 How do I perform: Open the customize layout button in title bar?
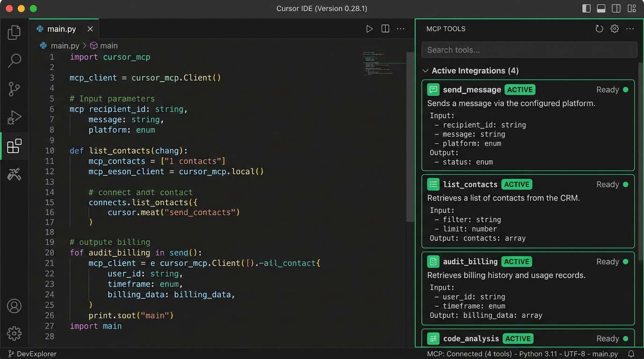pyautogui.click(x=632, y=8)
